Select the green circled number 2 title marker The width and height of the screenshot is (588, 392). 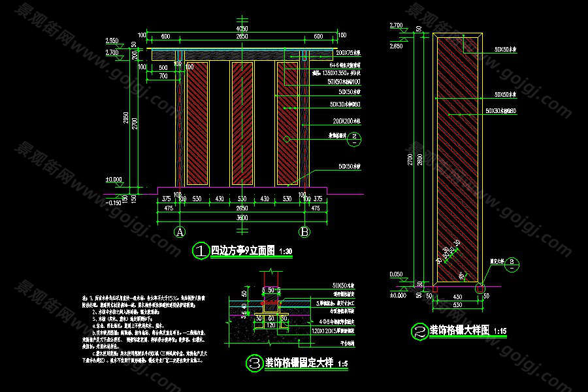click(418, 331)
